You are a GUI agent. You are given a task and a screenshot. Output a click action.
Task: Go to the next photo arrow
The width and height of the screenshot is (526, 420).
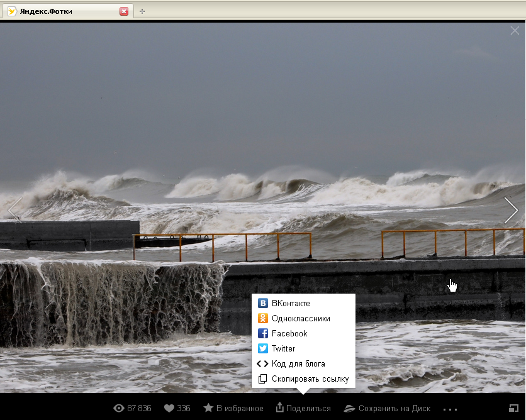pos(510,210)
